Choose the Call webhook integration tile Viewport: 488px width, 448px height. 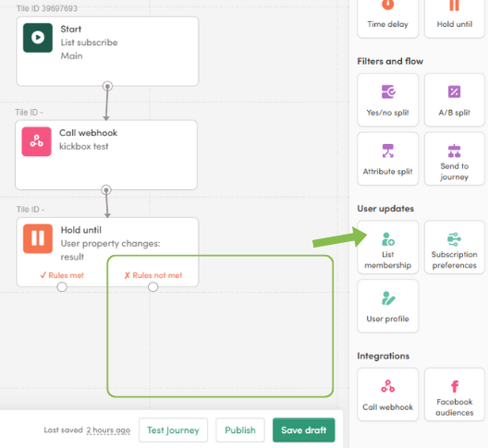coord(388,394)
